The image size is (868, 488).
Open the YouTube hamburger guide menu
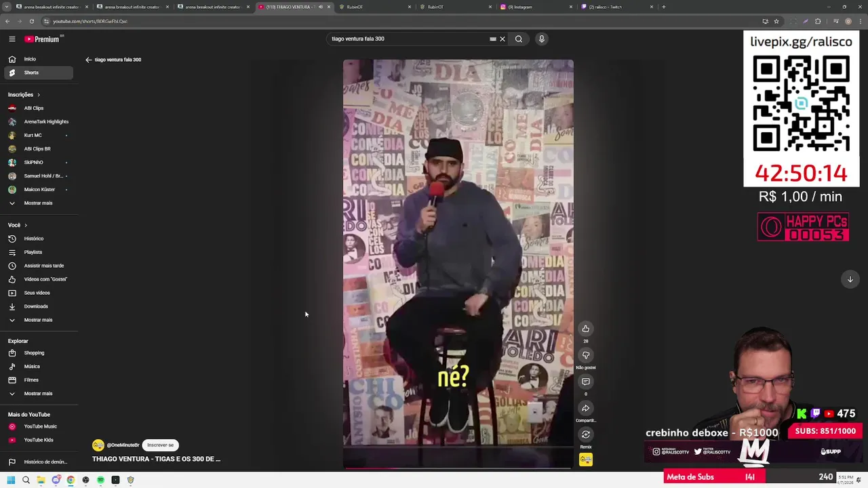pyautogui.click(x=12, y=39)
